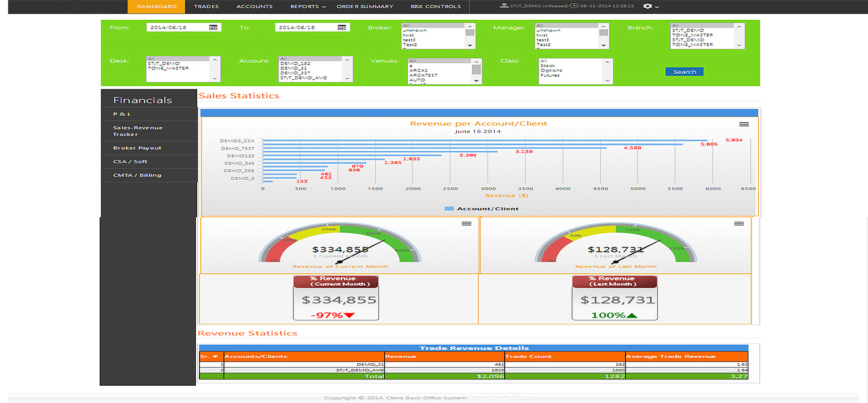
Task: Click the Account list down scroll arrow
Action: click(347, 78)
